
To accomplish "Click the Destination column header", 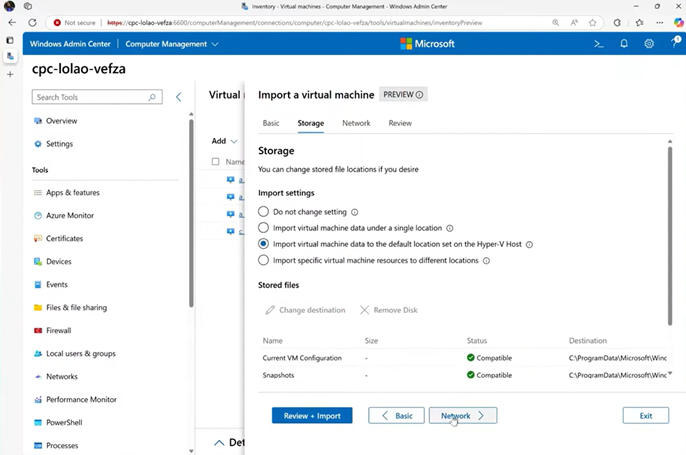I will coord(588,341).
